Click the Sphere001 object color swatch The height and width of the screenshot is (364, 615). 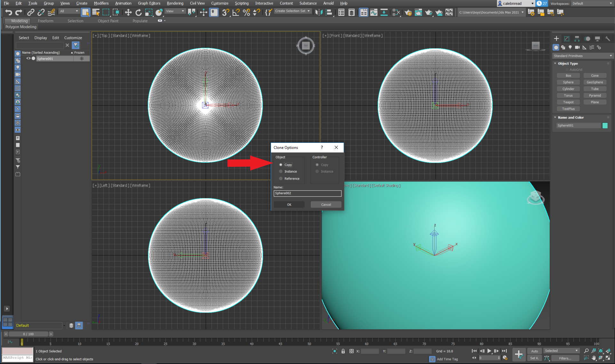605,125
